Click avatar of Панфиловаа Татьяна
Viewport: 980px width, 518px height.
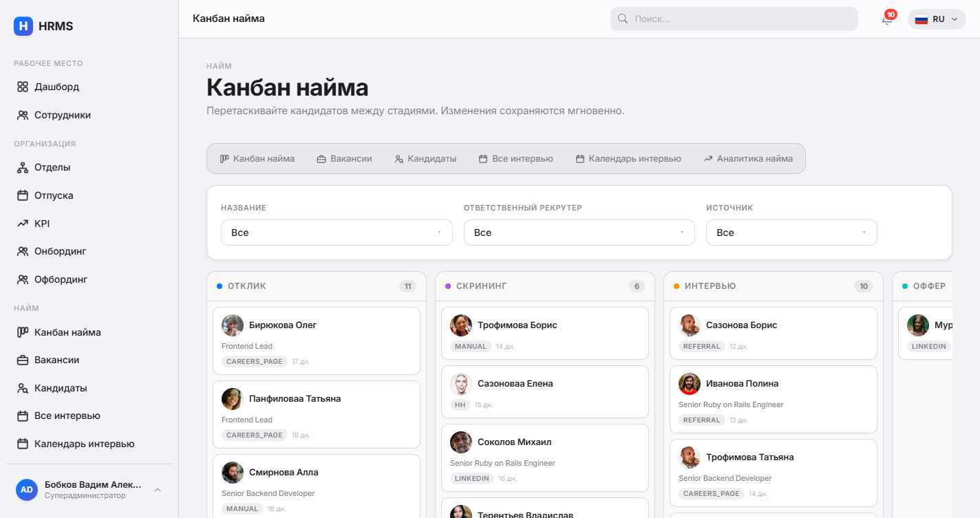(232, 399)
